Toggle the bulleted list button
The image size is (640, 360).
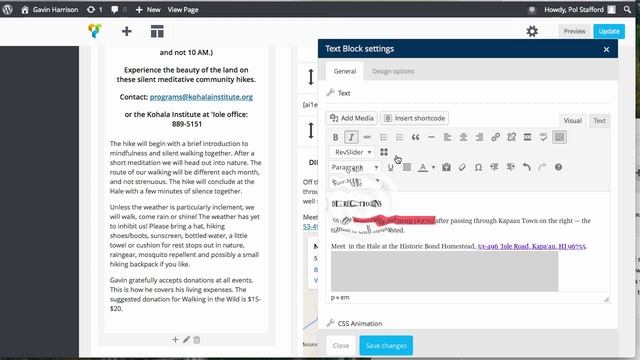pyautogui.click(x=383, y=137)
